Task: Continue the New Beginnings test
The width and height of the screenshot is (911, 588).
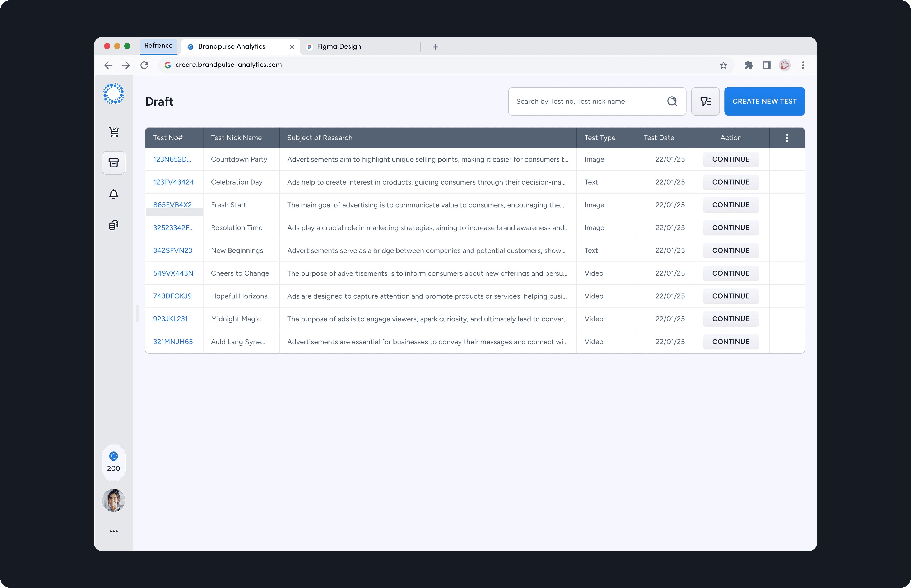Action: 730,250
